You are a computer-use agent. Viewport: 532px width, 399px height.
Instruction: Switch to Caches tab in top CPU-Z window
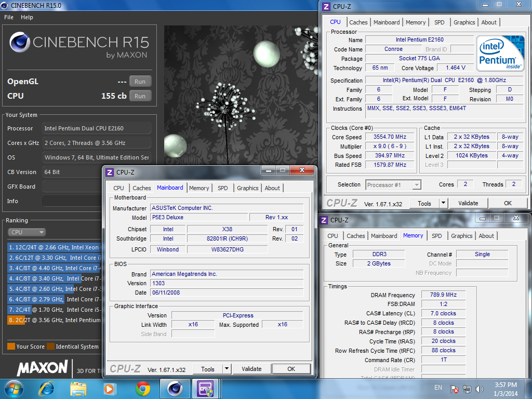coord(358,22)
